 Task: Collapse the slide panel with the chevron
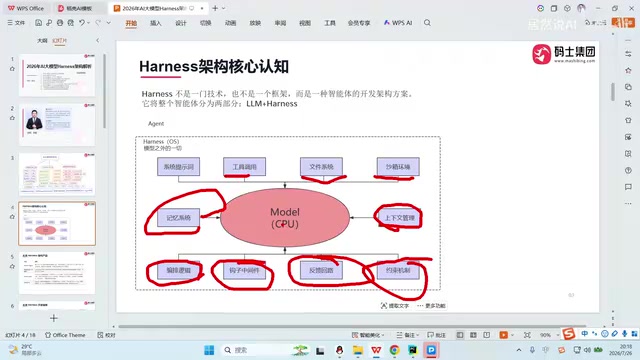click(x=98, y=40)
